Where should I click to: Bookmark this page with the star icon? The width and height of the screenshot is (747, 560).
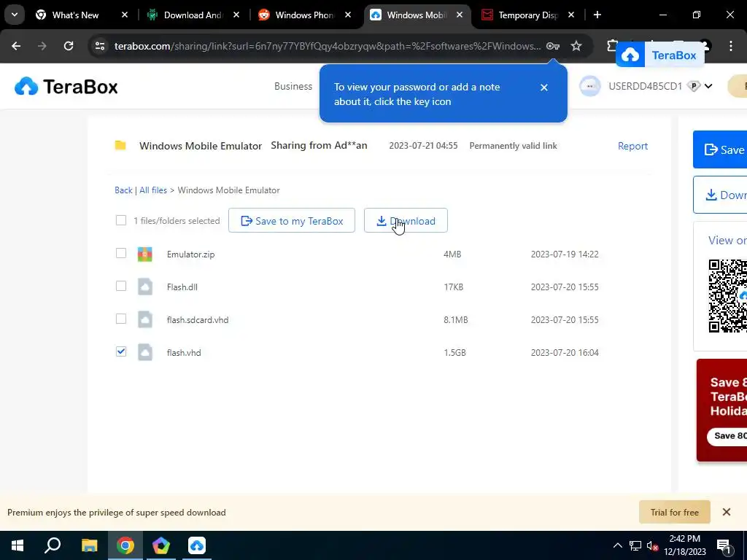[x=576, y=46]
